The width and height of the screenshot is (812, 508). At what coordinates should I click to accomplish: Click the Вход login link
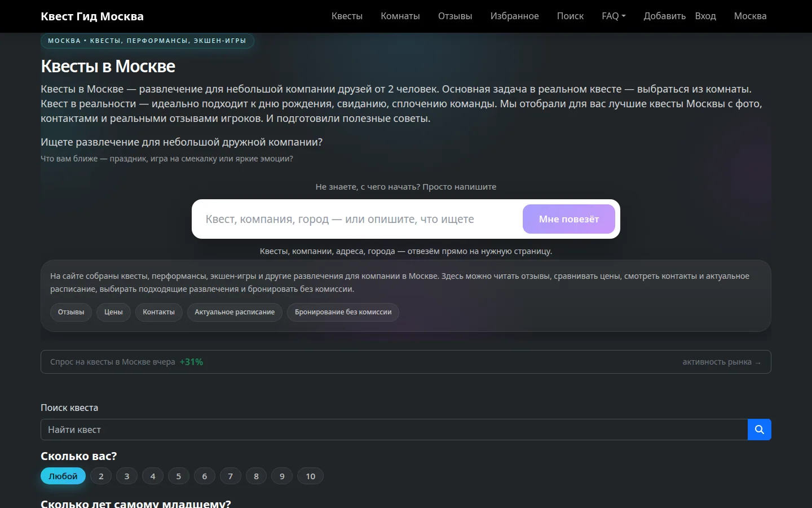(x=705, y=16)
